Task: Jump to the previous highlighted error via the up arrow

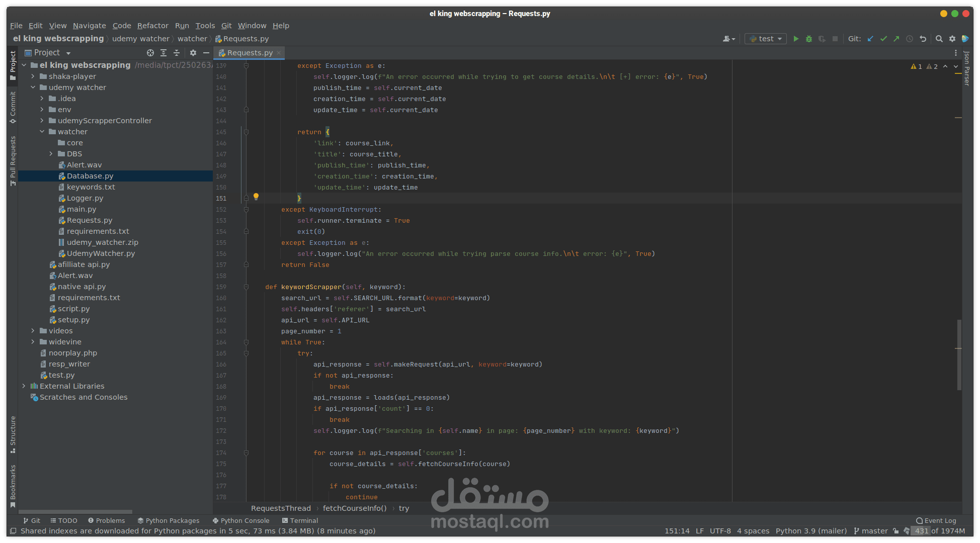Action: point(945,66)
